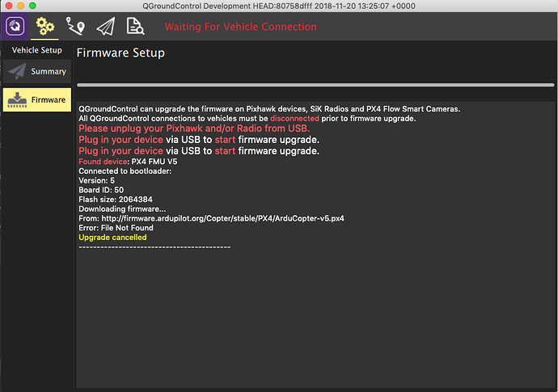Click the QGroundControl window title text
Viewport: 558px width, 392px height.
tap(279, 6)
